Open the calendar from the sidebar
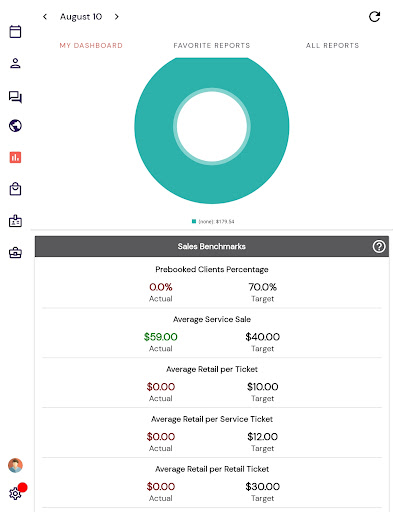Screen dimensions: 393x512 [15, 32]
